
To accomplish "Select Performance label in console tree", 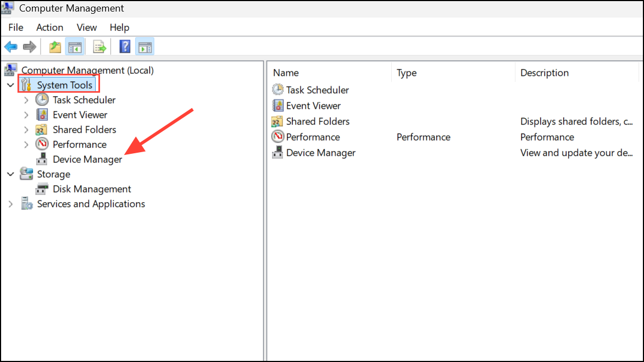I will pyautogui.click(x=80, y=144).
